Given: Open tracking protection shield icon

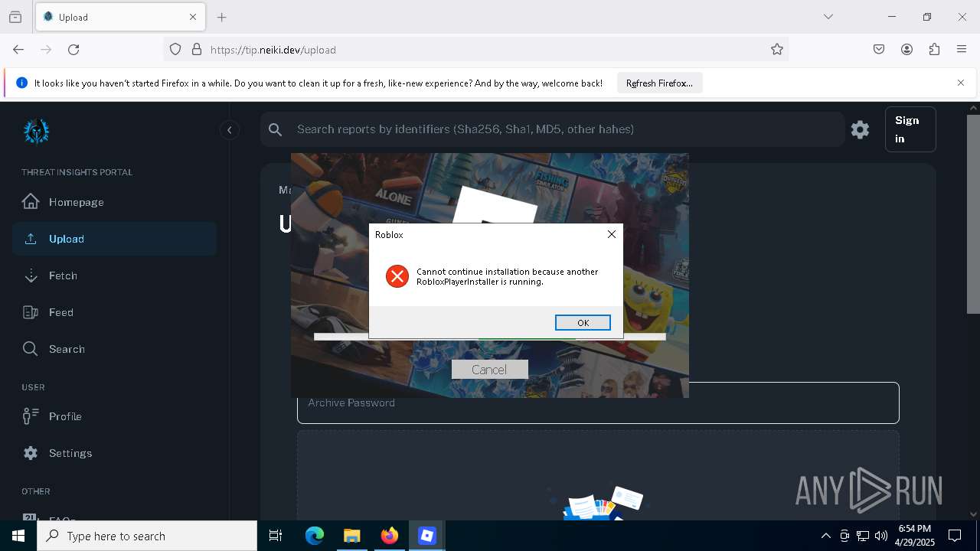Looking at the screenshot, I should 175,49.
